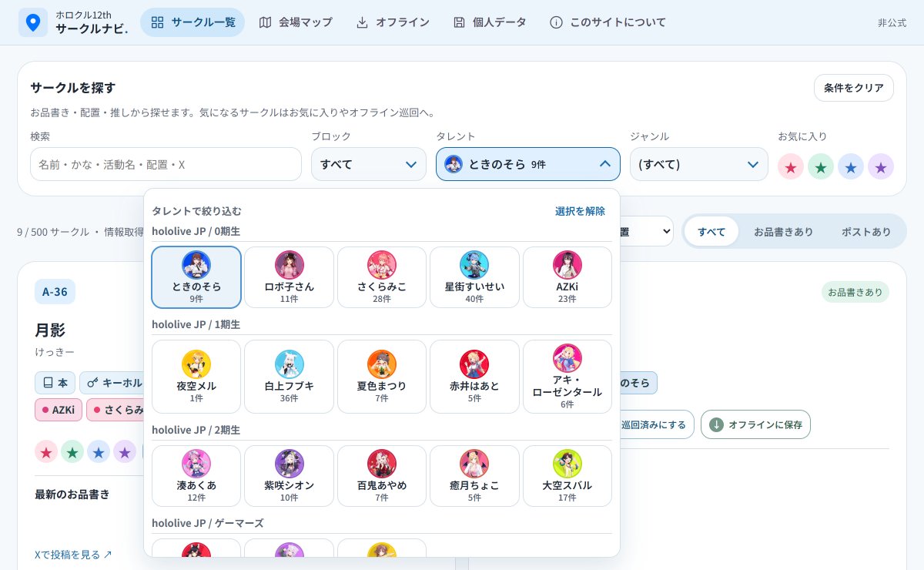Click the オフラインに保存 button

(x=755, y=424)
